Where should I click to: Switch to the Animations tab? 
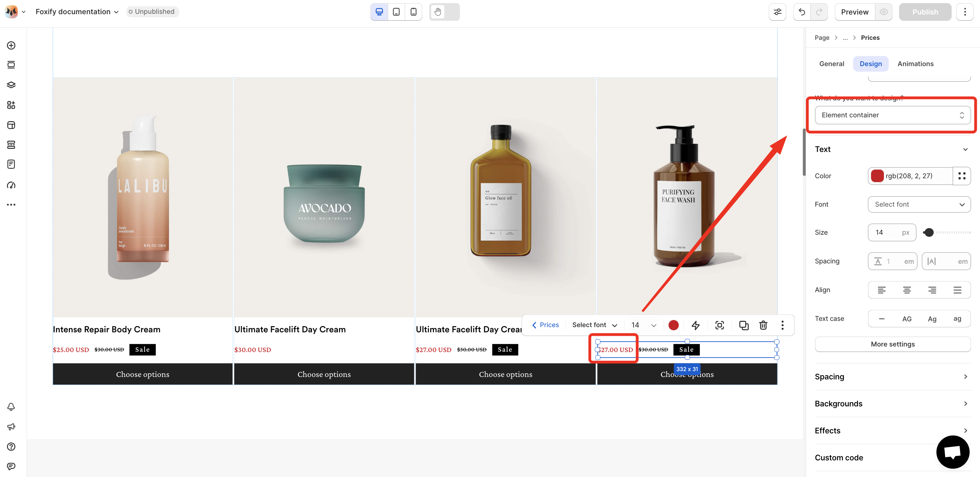click(x=915, y=64)
